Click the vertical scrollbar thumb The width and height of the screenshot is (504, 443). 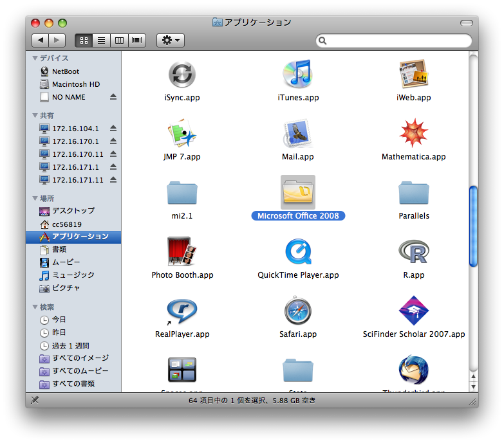pos(473,226)
